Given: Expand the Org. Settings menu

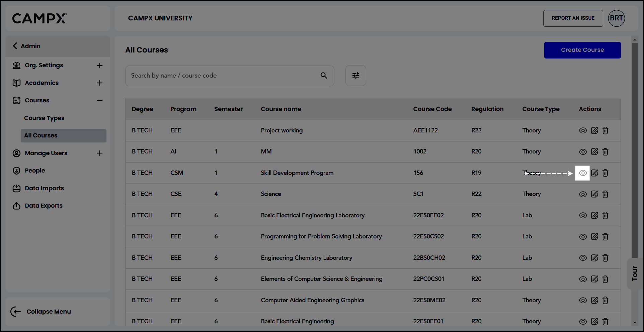Looking at the screenshot, I should tap(99, 66).
